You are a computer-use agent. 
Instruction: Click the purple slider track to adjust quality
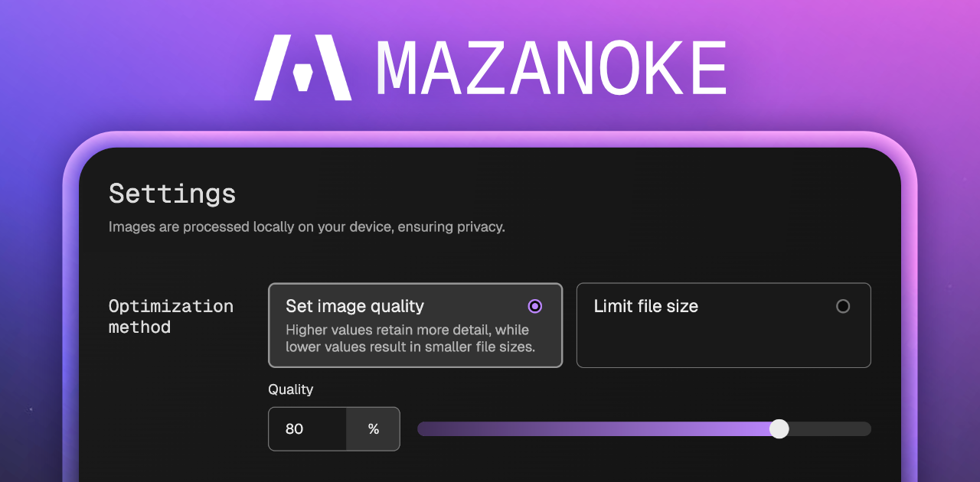click(x=597, y=429)
